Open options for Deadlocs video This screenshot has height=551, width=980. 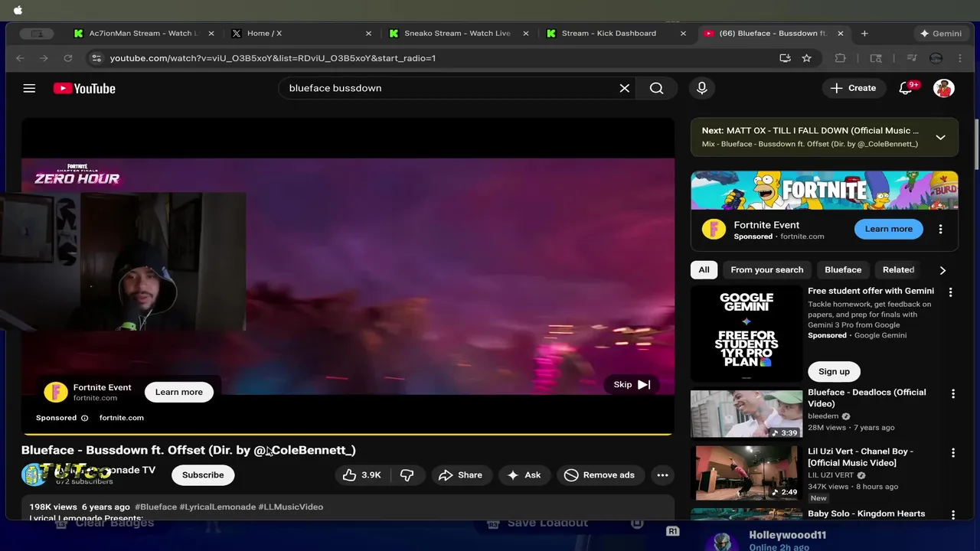point(953,394)
